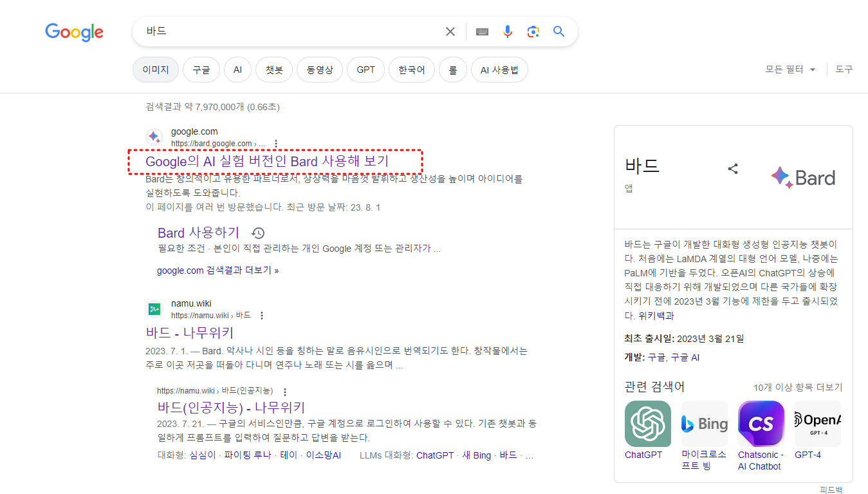Select the GPT filter chip

365,70
